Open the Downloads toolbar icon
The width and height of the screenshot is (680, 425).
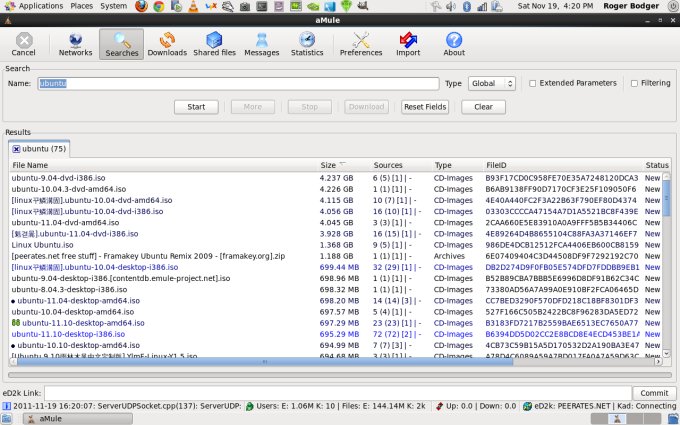tap(167, 41)
